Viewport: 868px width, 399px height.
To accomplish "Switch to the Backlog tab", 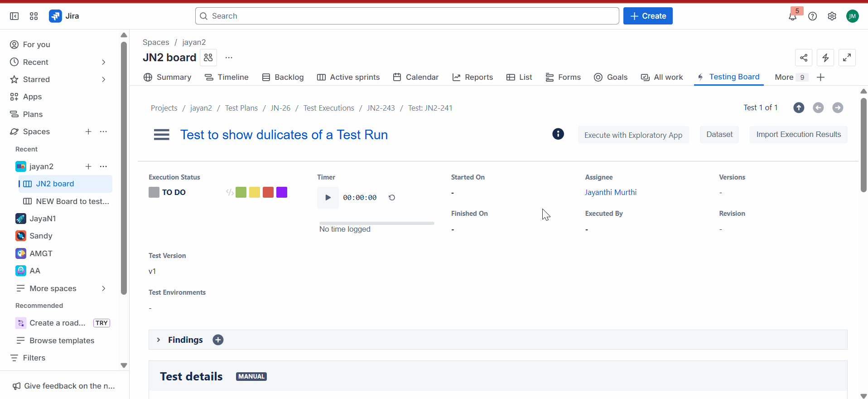I will tap(283, 77).
